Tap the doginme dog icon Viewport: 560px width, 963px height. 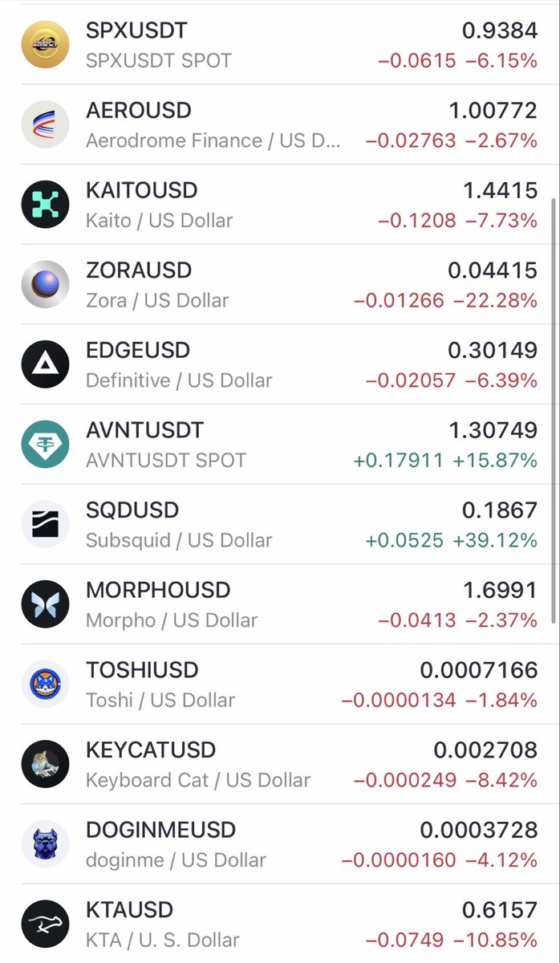tap(45, 844)
